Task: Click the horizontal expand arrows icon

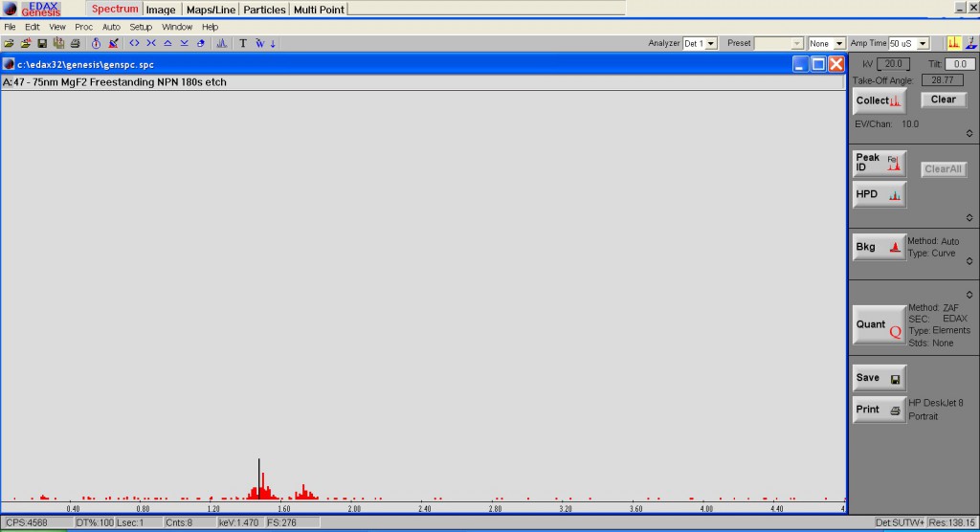Action: [134, 44]
